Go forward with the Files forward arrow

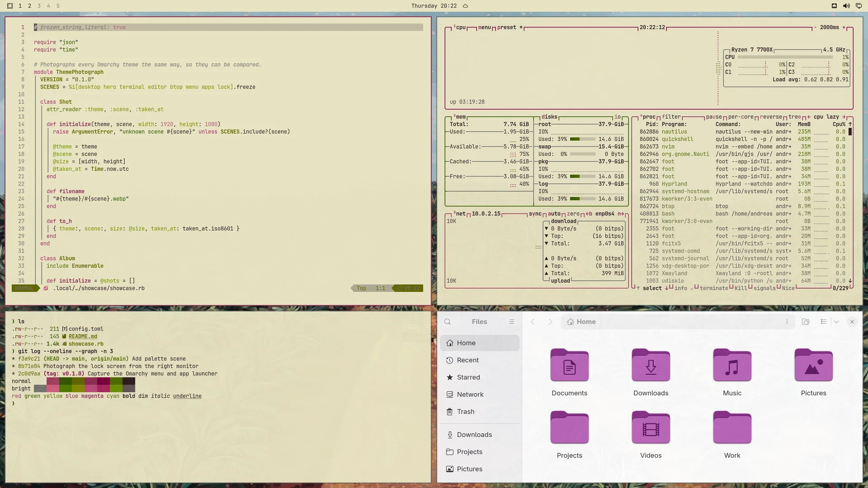point(550,322)
